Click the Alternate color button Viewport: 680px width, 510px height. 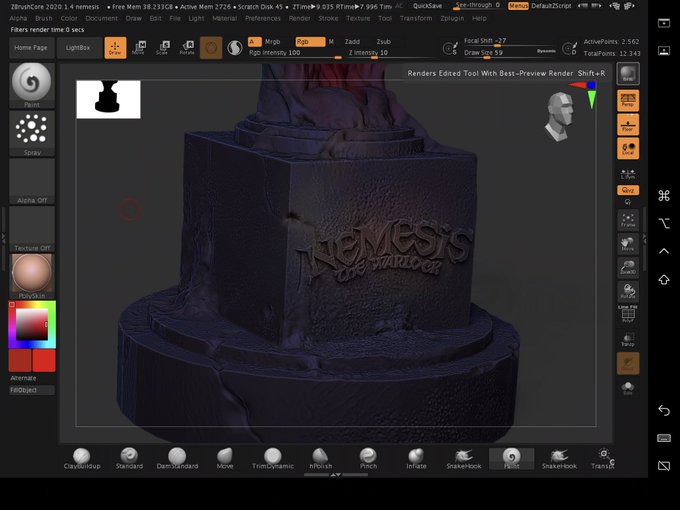coord(23,378)
